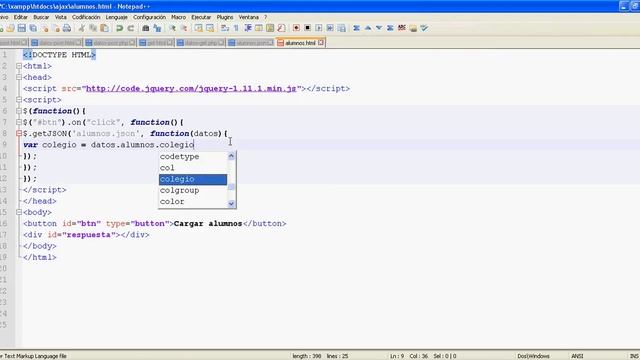
Task: Click the Stop recording square icon
Action: coord(307,28)
